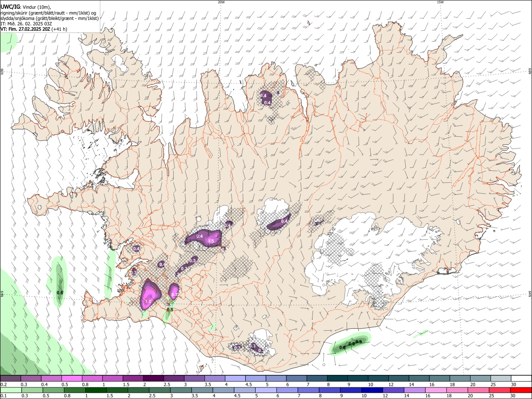Pick bottom-row violet swatch labeled 14
Screen dimensions: 532x399
pyautogui.click(x=415, y=390)
